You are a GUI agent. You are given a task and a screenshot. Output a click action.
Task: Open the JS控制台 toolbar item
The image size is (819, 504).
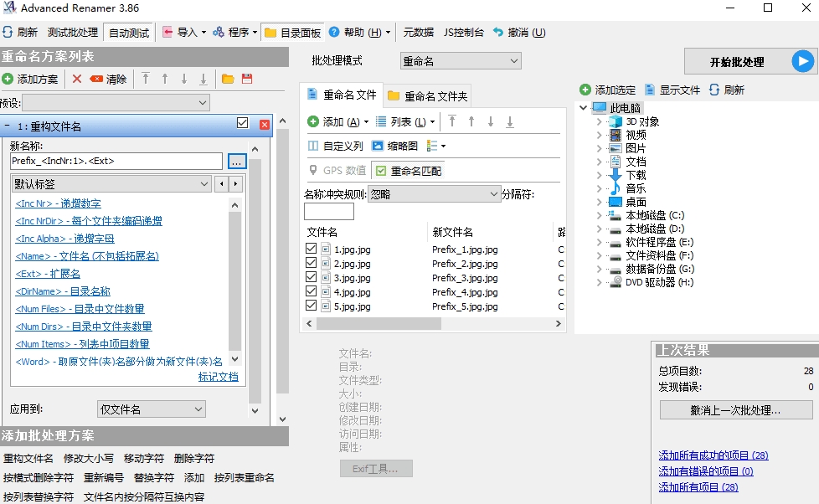[463, 33]
